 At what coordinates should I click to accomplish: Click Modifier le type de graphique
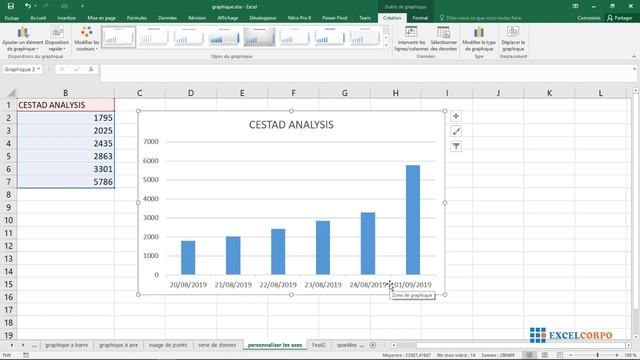479,39
